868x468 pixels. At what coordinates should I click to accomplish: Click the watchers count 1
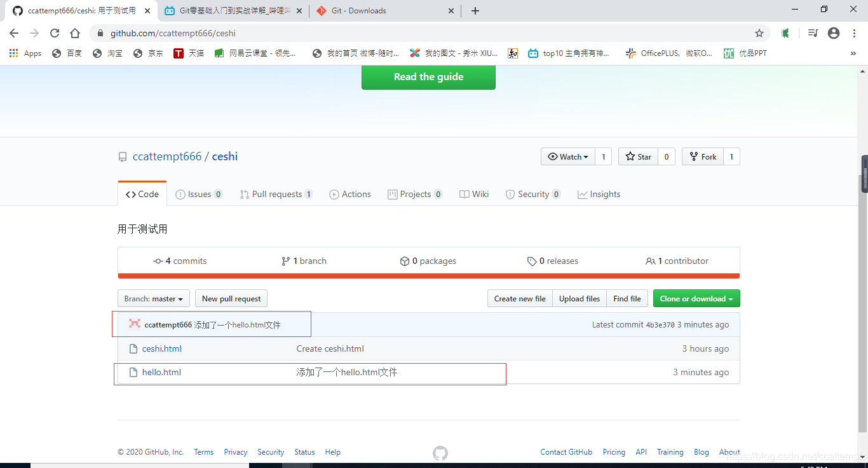coord(604,156)
